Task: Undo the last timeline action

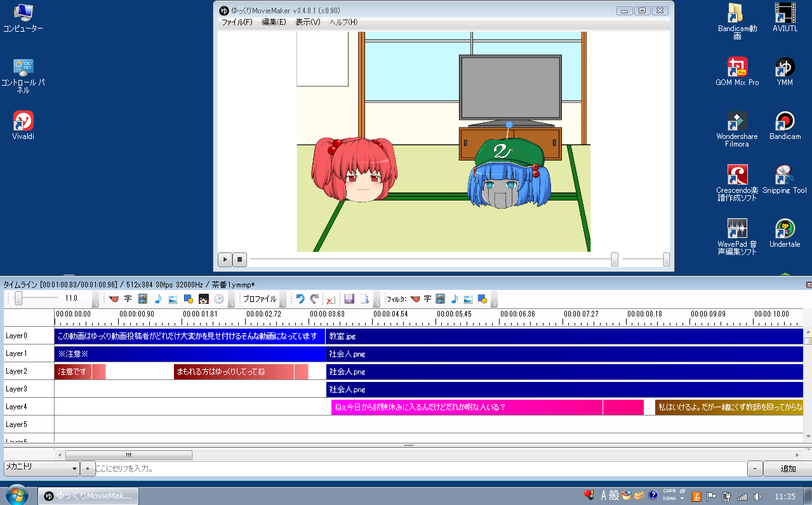Action: coord(300,298)
